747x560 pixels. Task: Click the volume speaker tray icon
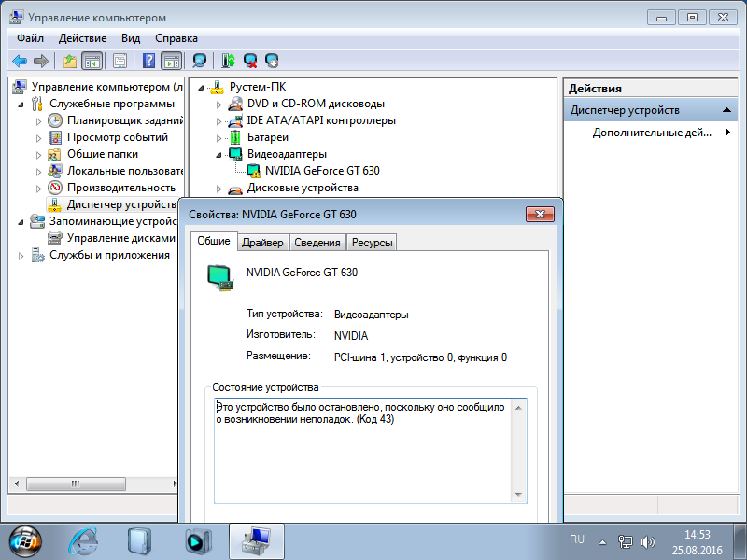pos(648,541)
